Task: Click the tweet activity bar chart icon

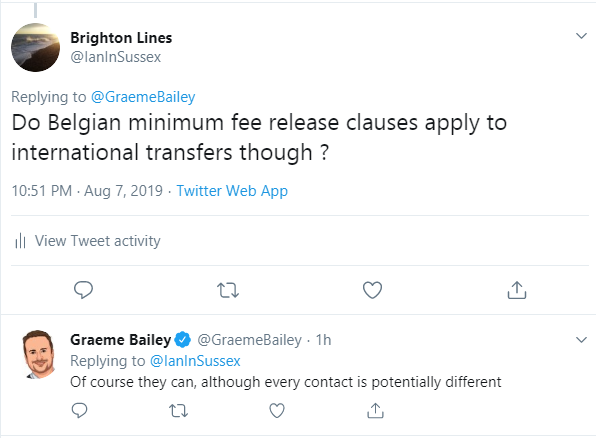Action: 20,241
